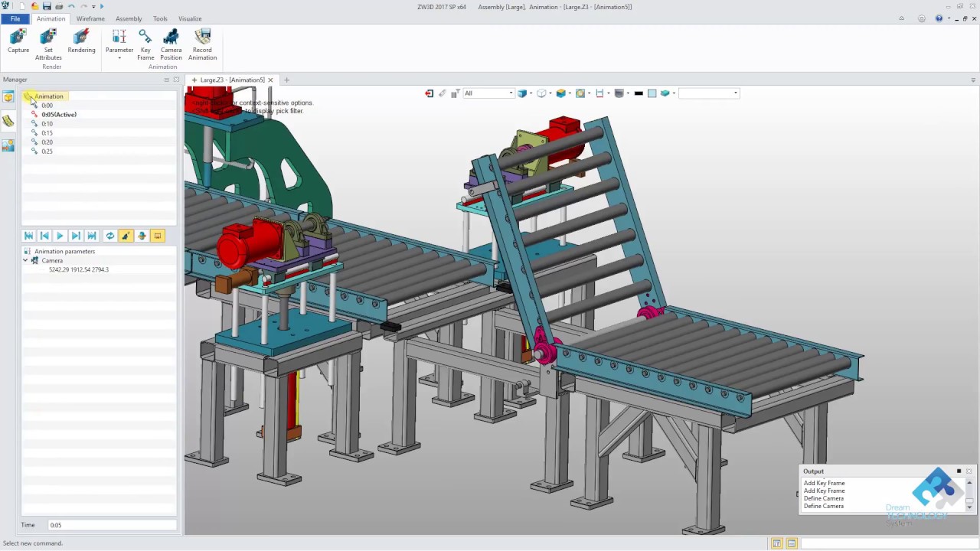Click the Time input field showing 0:05
980x551 pixels.
click(x=112, y=525)
